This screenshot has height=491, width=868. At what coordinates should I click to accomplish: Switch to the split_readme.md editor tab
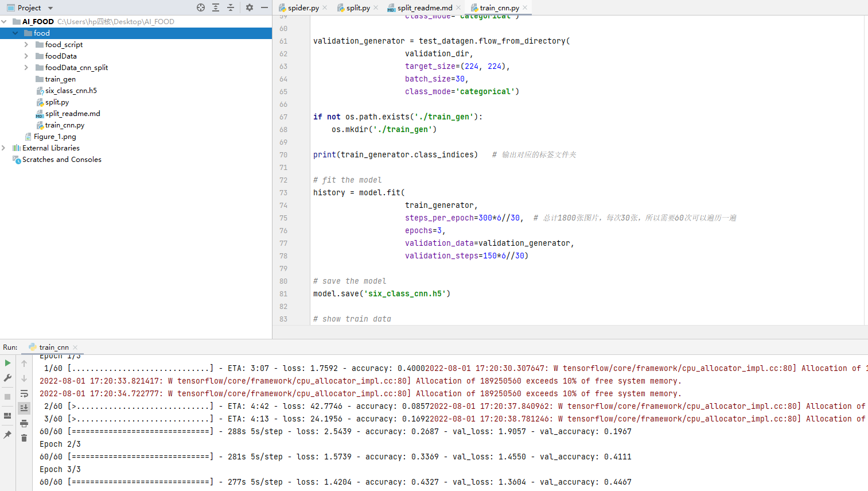[x=425, y=7]
